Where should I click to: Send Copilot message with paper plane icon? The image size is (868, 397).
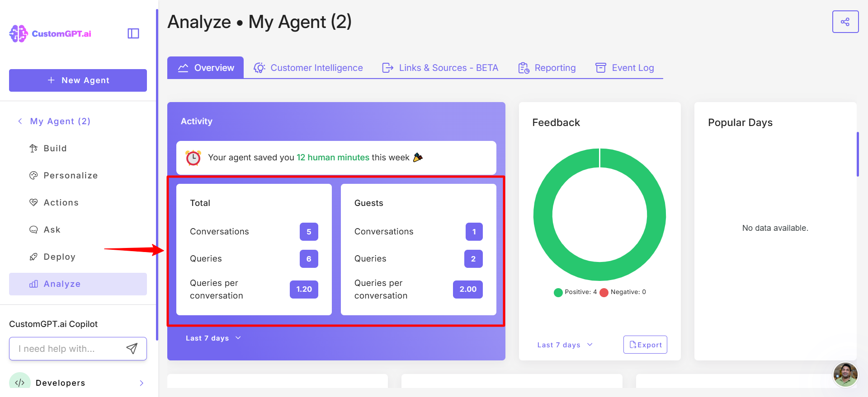point(132,348)
